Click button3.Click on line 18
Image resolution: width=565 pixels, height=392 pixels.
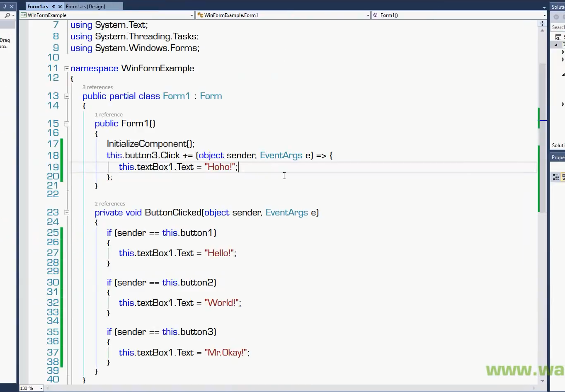point(152,155)
